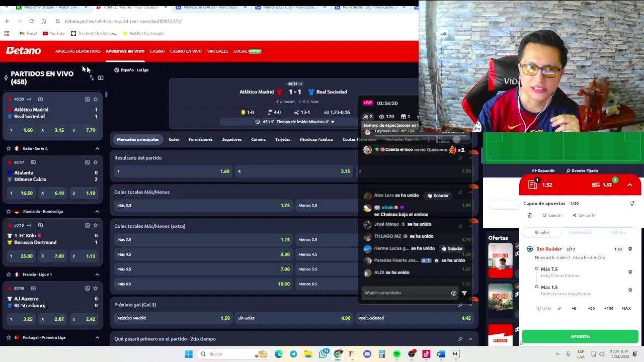This screenshot has width=644, height=362.
Task: Delete all bets with coupon trash icon
Action: 529,215
